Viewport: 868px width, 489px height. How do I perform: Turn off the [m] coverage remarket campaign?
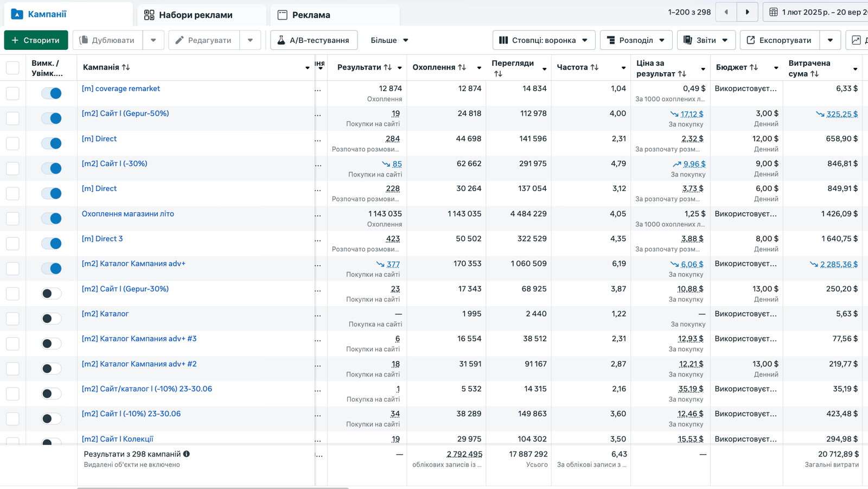[52, 93]
